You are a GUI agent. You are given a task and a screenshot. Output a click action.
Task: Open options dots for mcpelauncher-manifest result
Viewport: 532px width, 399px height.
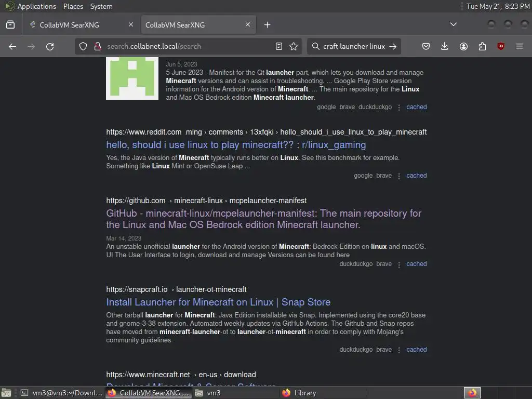(399, 264)
